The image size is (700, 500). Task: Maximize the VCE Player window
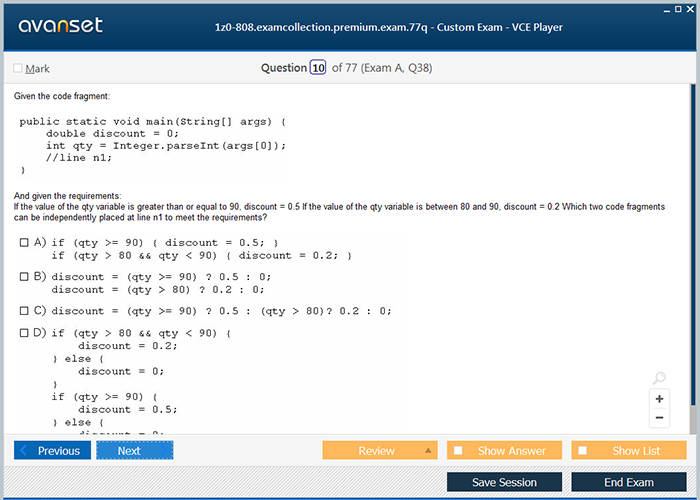tap(677, 8)
